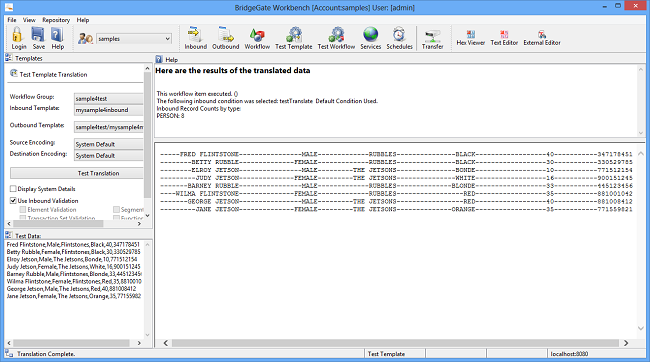Click the status bar translation icon

[x=9, y=354]
